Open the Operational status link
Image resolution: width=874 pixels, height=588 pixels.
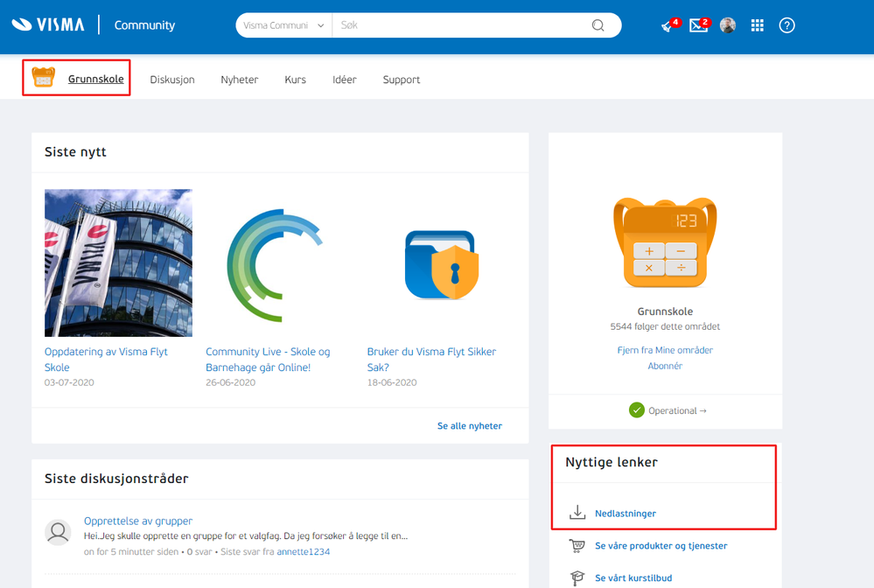[x=677, y=410]
